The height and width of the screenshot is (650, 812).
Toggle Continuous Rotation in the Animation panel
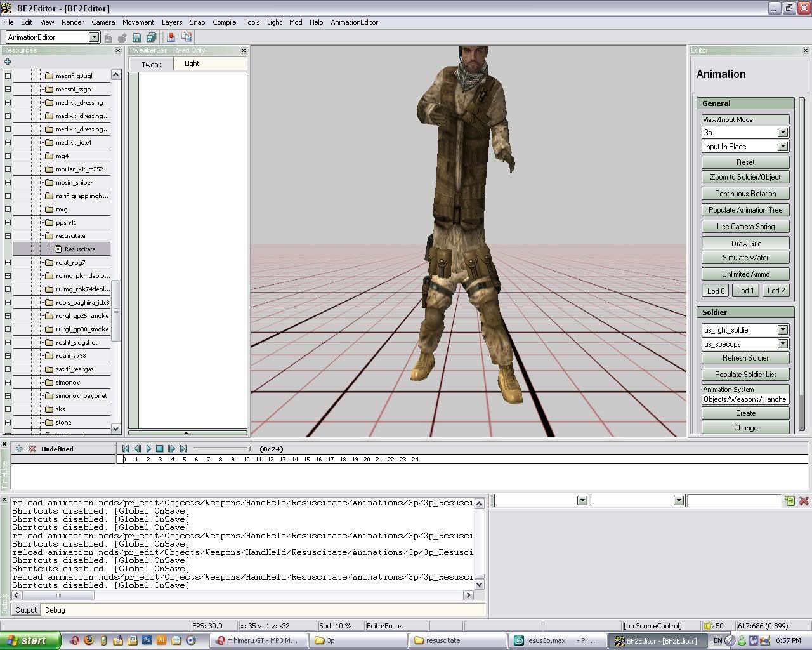tap(745, 194)
